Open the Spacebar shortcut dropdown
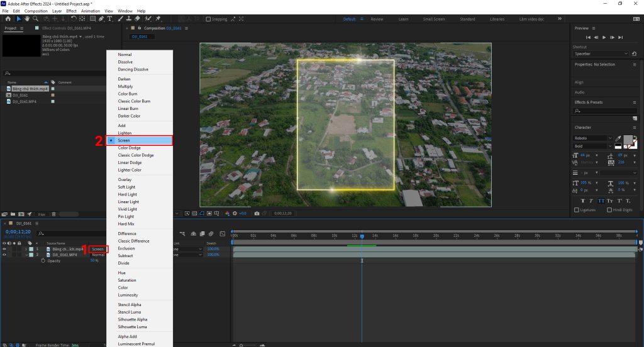 pyautogui.click(x=600, y=54)
